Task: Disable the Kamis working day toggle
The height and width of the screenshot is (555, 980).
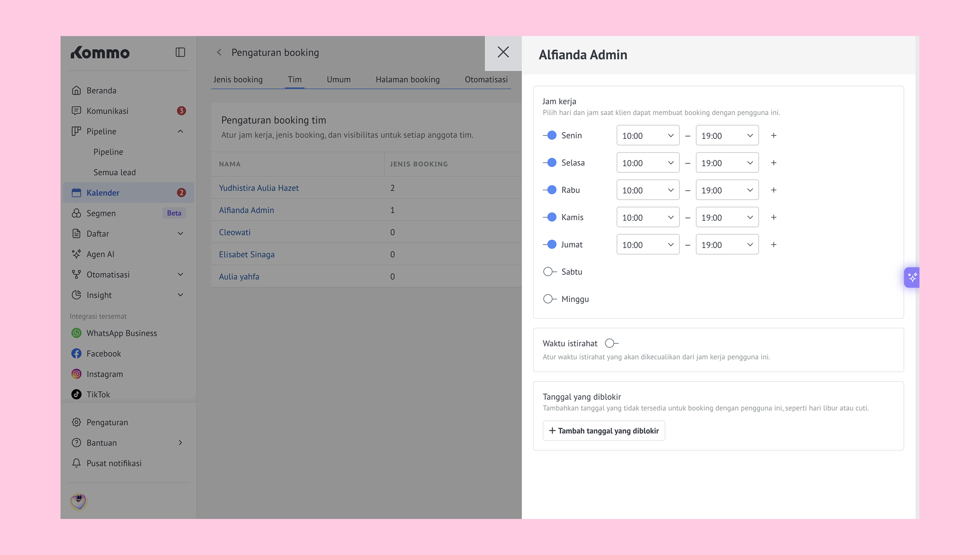Action: pyautogui.click(x=550, y=217)
